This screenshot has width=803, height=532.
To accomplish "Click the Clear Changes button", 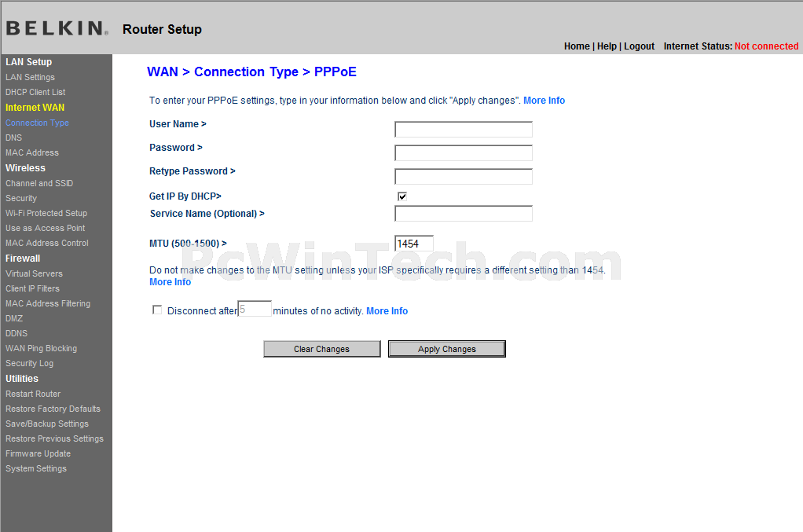I will pos(321,349).
